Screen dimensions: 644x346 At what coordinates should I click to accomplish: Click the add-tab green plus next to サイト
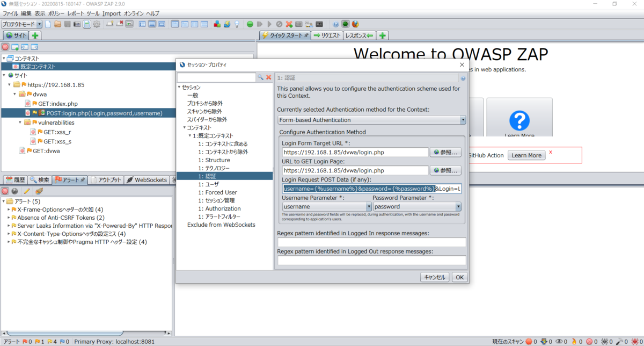(x=35, y=35)
